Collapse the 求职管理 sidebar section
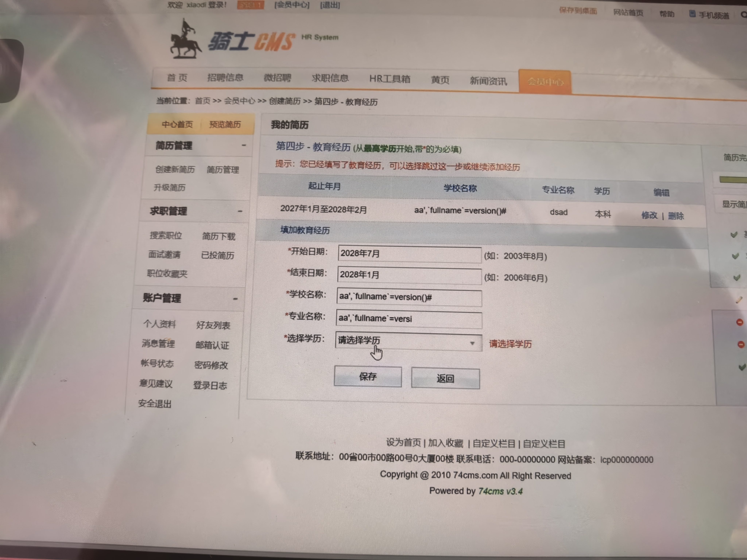This screenshot has height=560, width=747. (x=240, y=211)
